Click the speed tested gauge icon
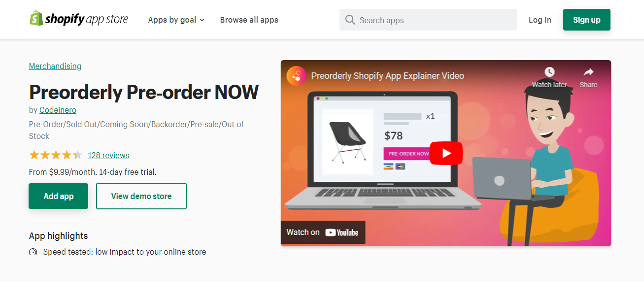Screen dimensions: 644x300 [x=33, y=252]
